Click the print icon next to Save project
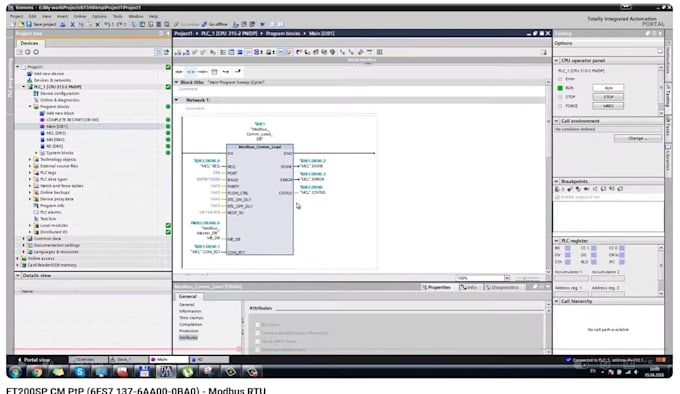 [x=63, y=24]
